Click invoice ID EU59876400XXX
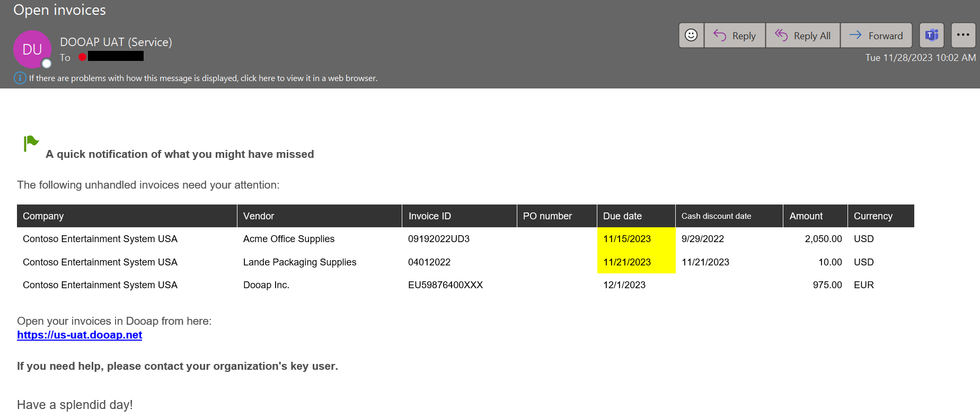The width and height of the screenshot is (980, 418). click(445, 285)
